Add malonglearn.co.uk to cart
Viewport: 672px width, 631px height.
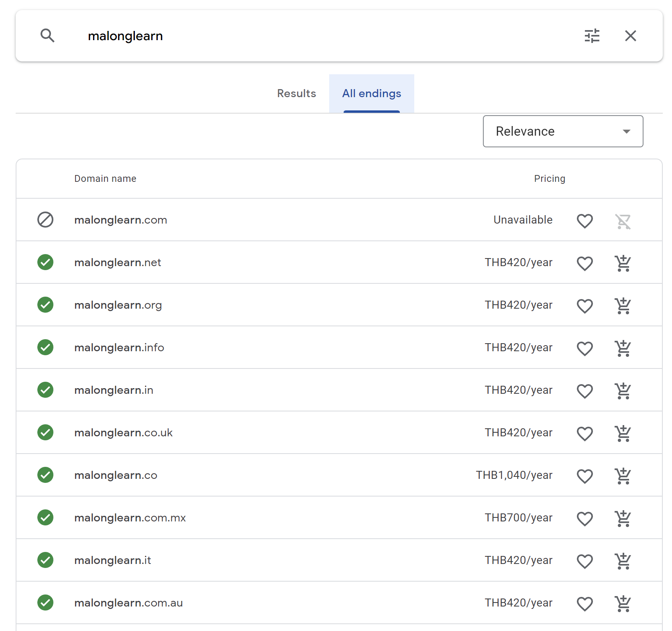[x=623, y=434]
